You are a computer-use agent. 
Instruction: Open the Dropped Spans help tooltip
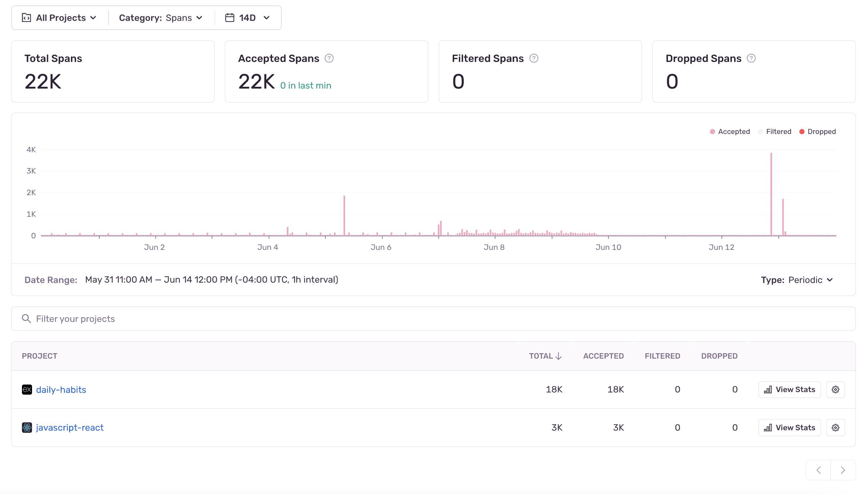(751, 58)
